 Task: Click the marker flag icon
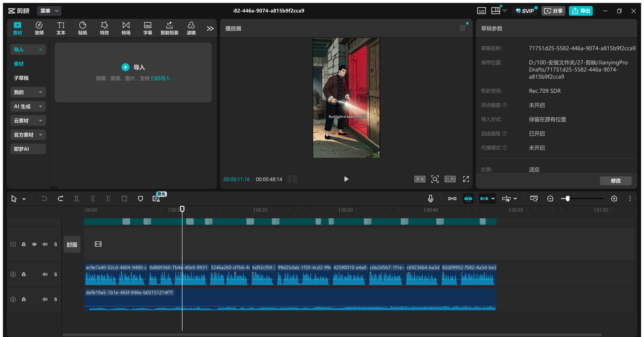[140, 199]
